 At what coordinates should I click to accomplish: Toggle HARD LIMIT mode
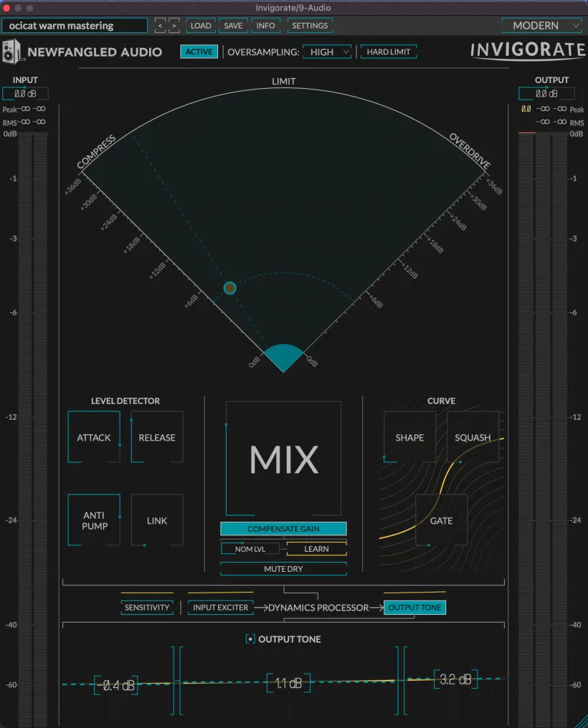click(388, 52)
